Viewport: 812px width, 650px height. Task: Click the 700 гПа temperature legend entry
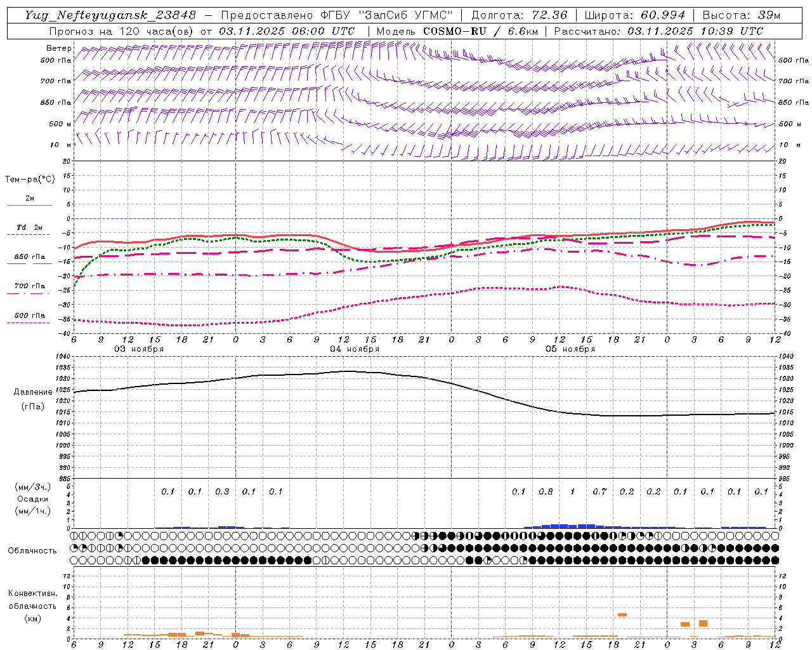click(x=29, y=286)
